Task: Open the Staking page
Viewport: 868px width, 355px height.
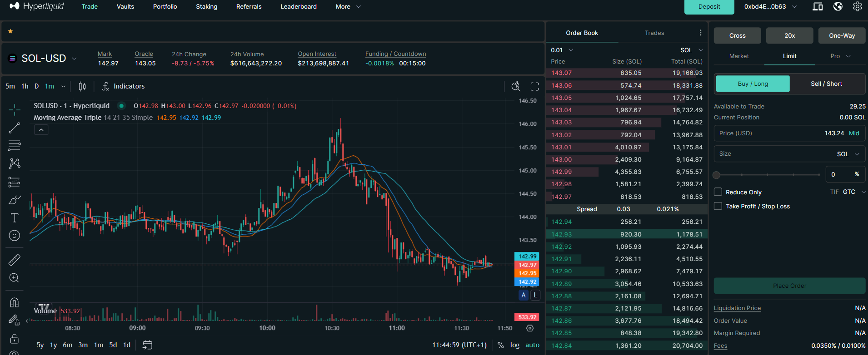Action: [x=207, y=6]
